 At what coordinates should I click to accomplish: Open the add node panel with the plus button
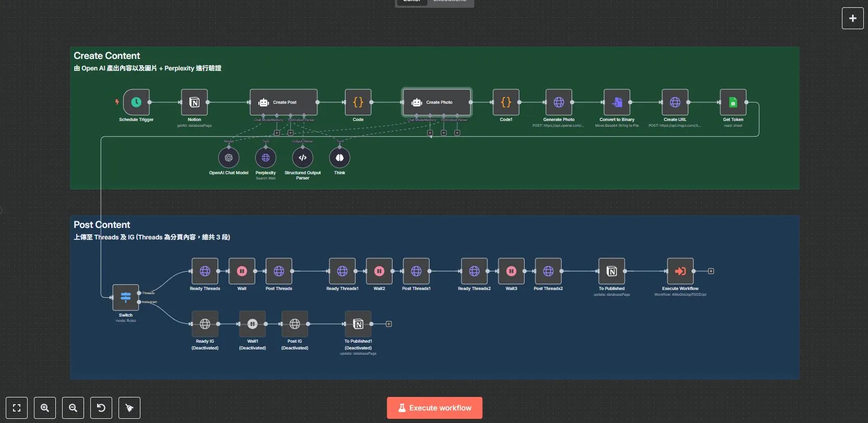tap(852, 18)
